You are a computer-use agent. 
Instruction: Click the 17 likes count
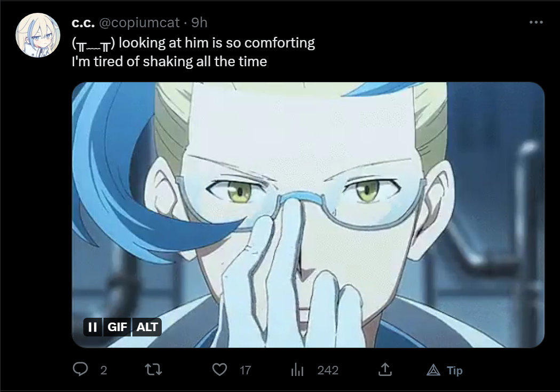click(246, 370)
